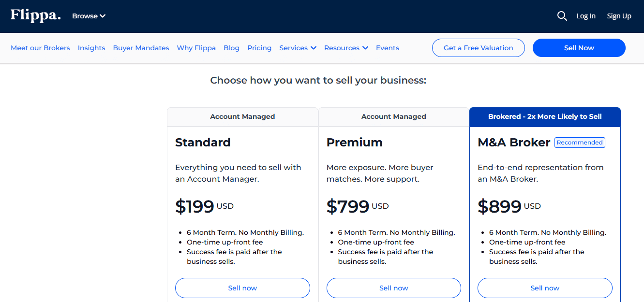Click the Sign Up link
This screenshot has width=644, height=302.
pos(619,16)
